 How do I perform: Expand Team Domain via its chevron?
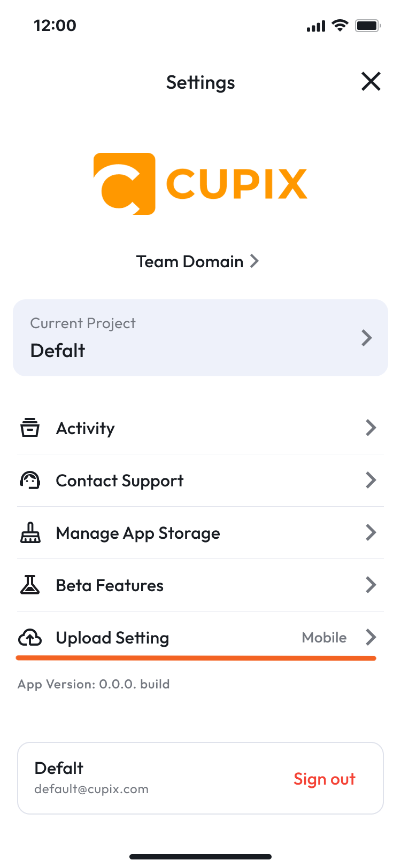click(x=255, y=261)
